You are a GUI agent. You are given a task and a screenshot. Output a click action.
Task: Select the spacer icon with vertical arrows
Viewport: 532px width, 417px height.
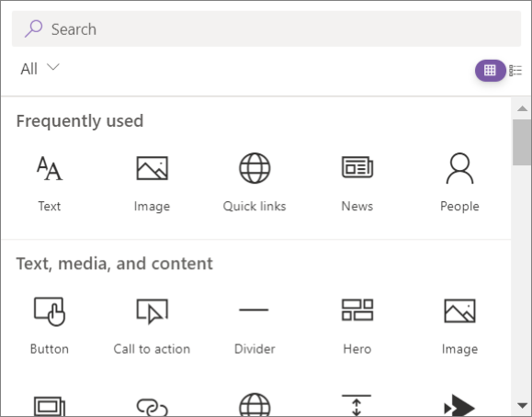tap(357, 405)
